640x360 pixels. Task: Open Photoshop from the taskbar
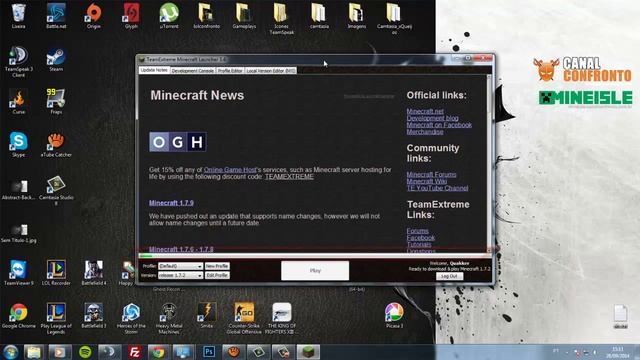click(209, 352)
